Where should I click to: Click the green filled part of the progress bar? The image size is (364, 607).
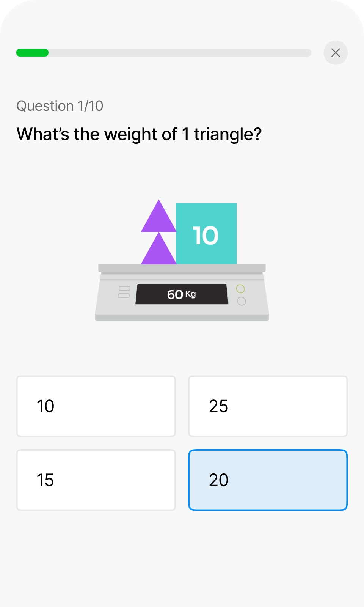click(x=32, y=53)
